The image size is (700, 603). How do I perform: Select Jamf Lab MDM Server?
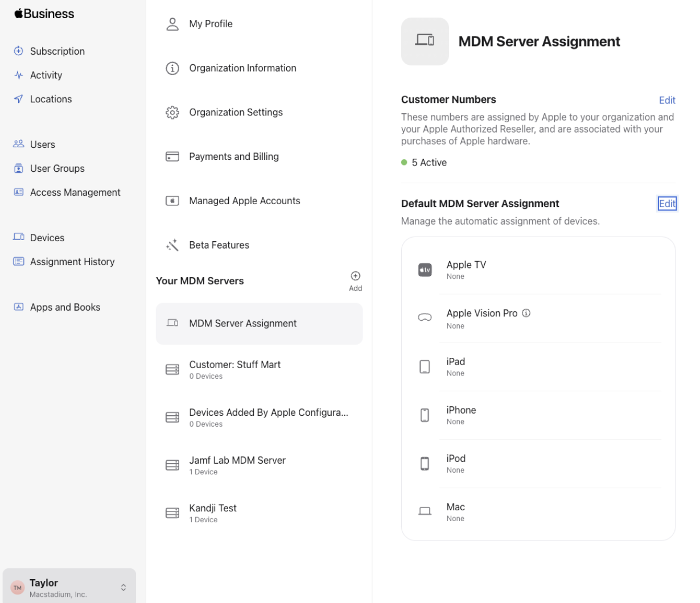click(x=259, y=465)
